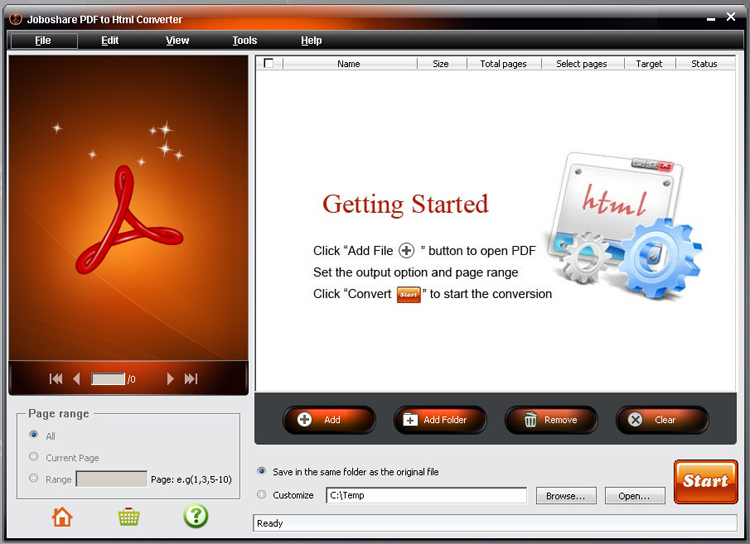This screenshot has width=750, height=544.
Task: Go to previous page in preview
Action: coord(77,379)
